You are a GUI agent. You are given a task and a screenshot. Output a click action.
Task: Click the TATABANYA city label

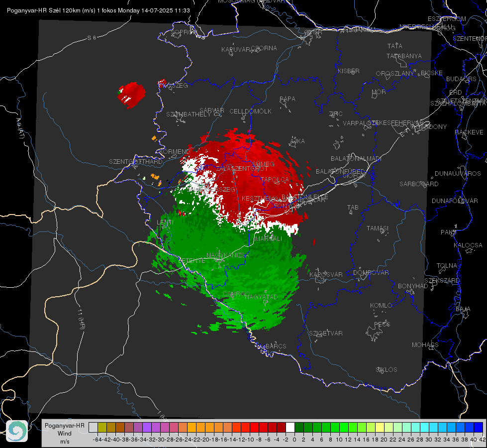coord(404,56)
